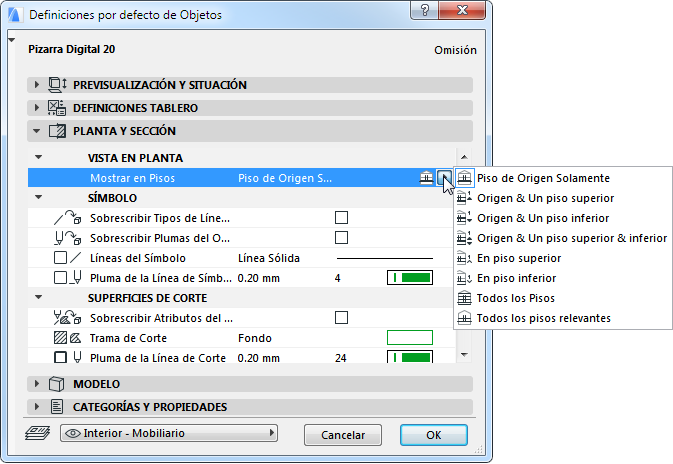
Task: Click the 0.20 mm value in Pluma de Línea de Símbolo
Action: pyautogui.click(x=258, y=278)
